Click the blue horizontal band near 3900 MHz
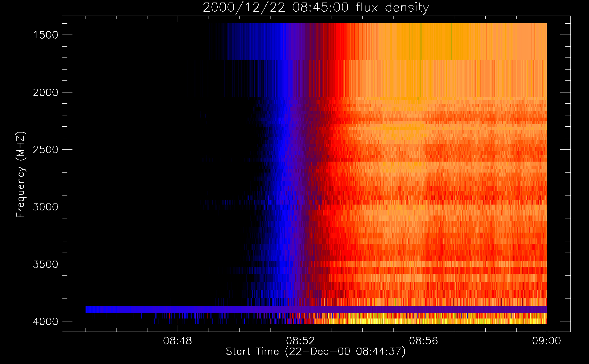Image resolution: width=589 pixels, height=364 pixels. tap(316, 309)
